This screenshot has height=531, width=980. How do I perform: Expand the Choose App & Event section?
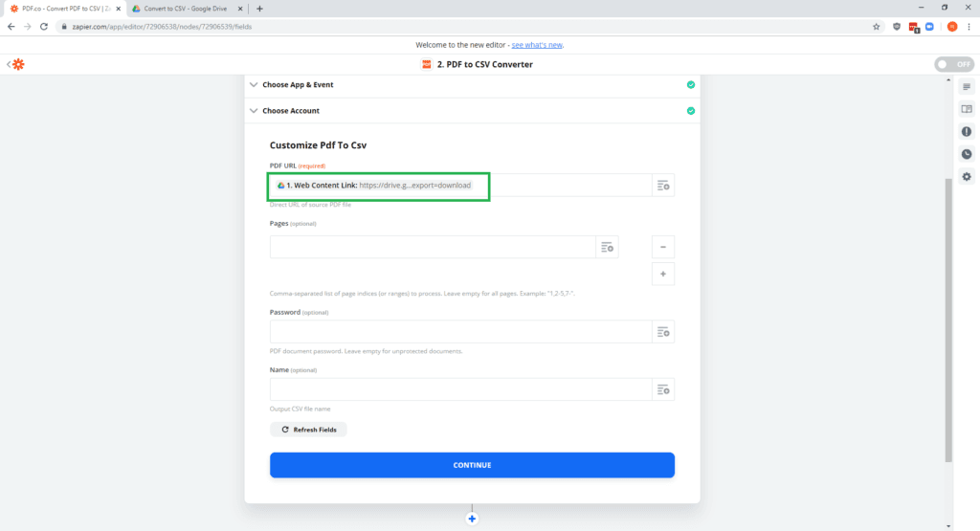[x=298, y=84]
